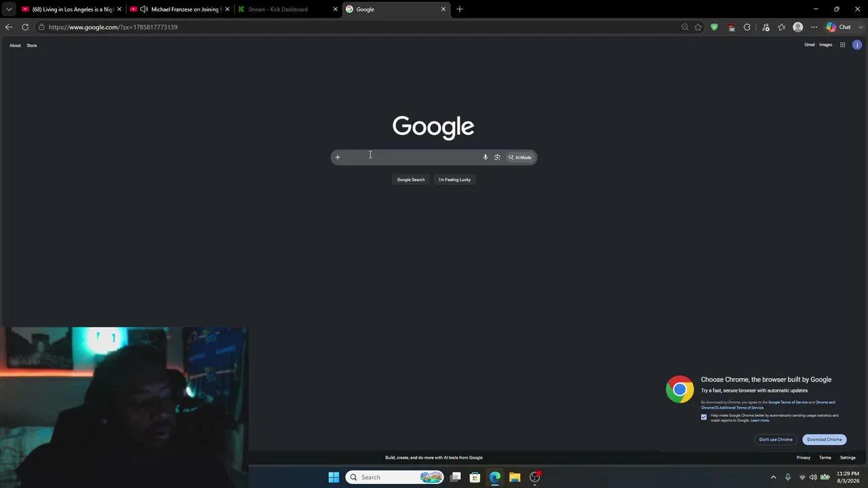Click the Google Search button
The height and width of the screenshot is (488, 868).
(411, 180)
